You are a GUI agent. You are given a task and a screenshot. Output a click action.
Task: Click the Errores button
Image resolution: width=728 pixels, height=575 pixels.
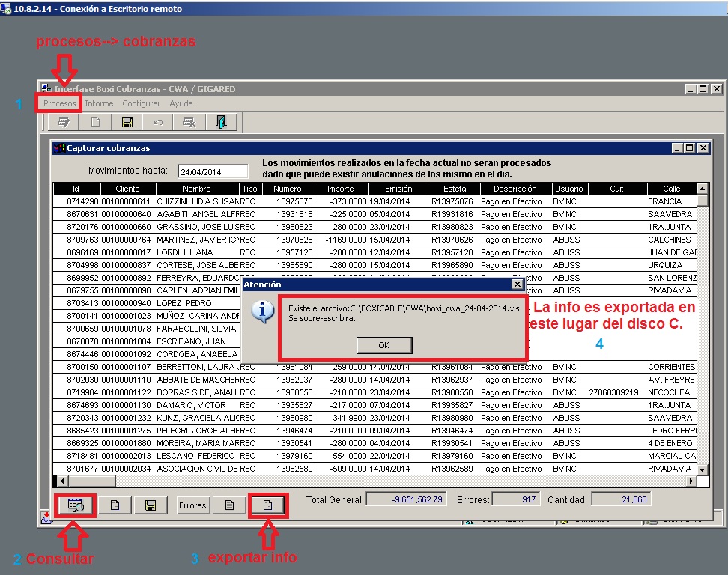[192, 505]
